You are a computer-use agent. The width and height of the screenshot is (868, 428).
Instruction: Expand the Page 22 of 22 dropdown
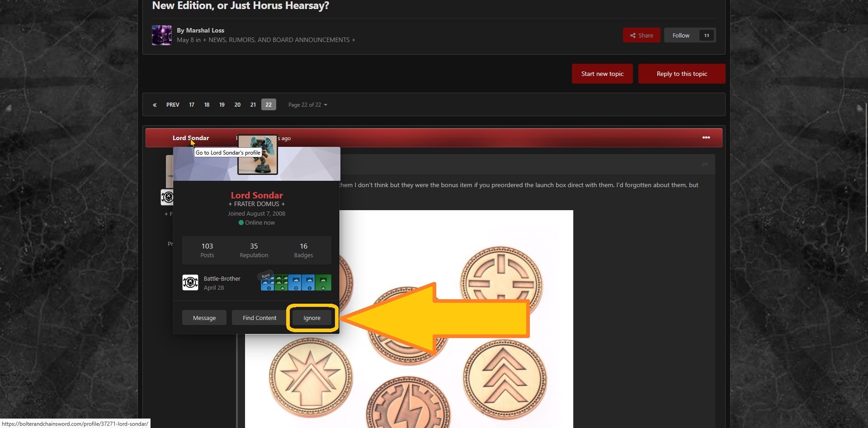(307, 105)
